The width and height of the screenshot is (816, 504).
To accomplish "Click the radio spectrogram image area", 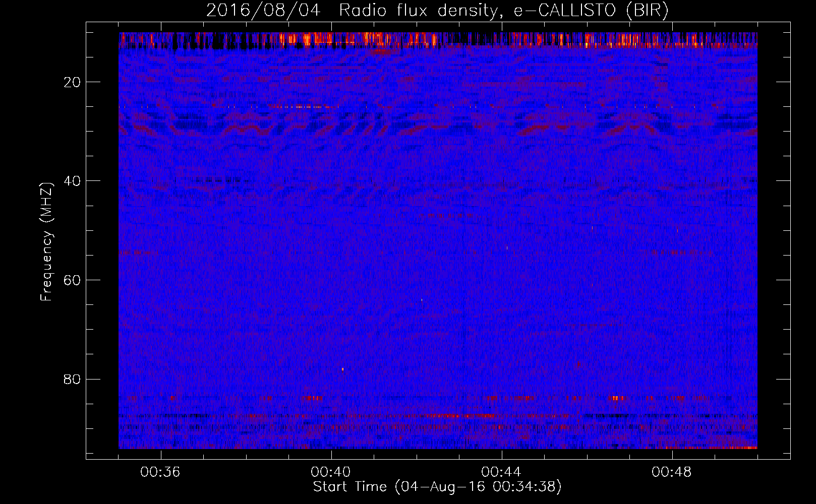I will tap(438, 240).
